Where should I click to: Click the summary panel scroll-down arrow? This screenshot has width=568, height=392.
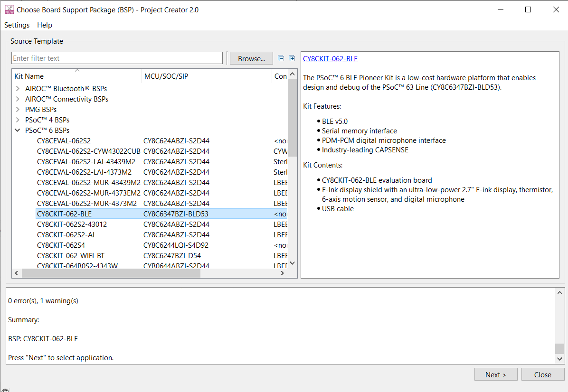(559, 359)
